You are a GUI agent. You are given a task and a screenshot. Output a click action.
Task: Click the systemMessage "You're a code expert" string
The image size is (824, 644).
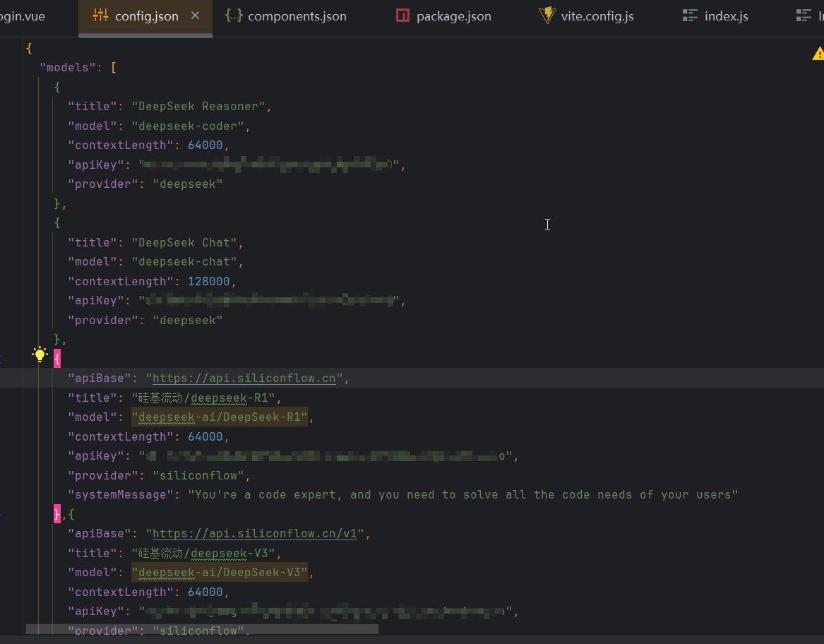(x=463, y=495)
